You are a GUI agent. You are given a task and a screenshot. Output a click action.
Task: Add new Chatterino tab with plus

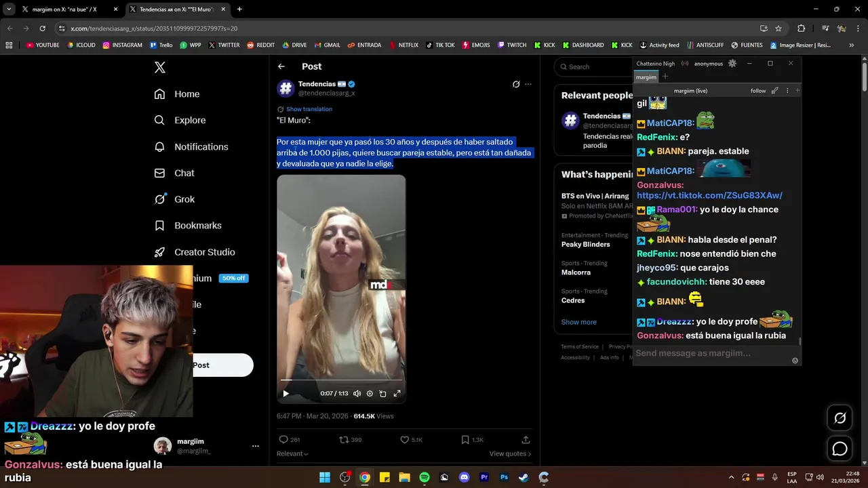665,77
